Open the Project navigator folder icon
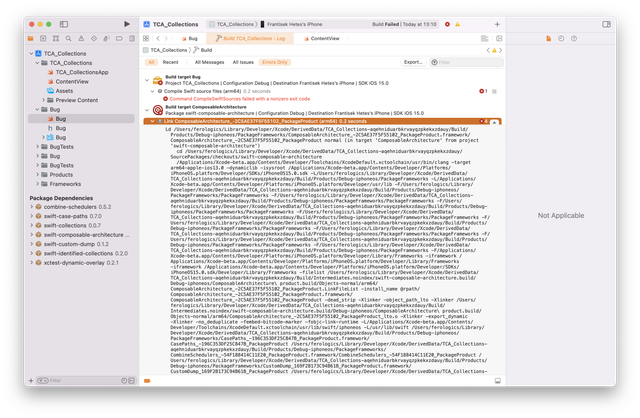The width and height of the screenshot is (640, 418). (x=31, y=38)
